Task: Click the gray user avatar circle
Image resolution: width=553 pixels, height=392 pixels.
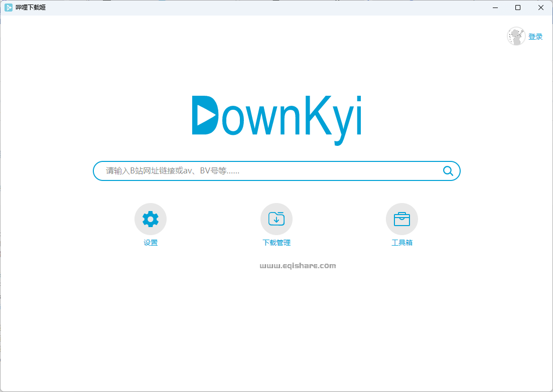Action: coord(516,36)
